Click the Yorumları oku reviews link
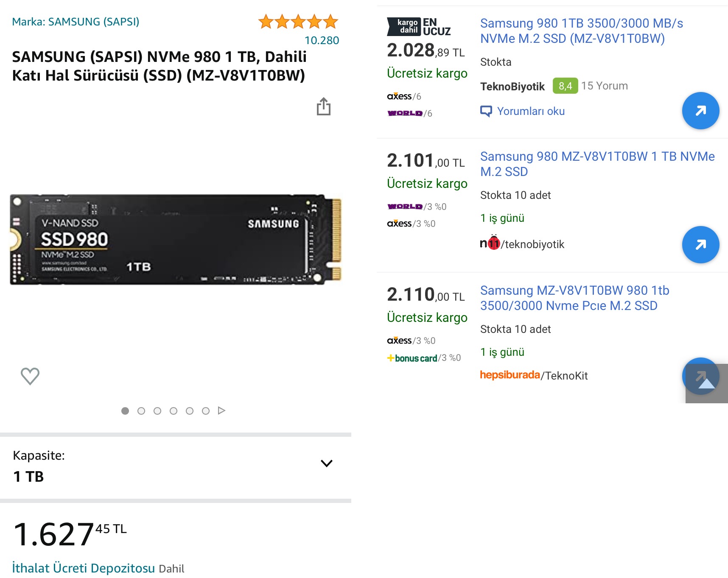The height and width of the screenshot is (578, 728). tap(531, 111)
